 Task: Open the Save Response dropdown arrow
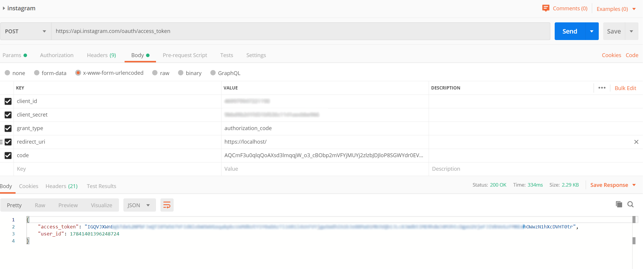[x=634, y=185]
